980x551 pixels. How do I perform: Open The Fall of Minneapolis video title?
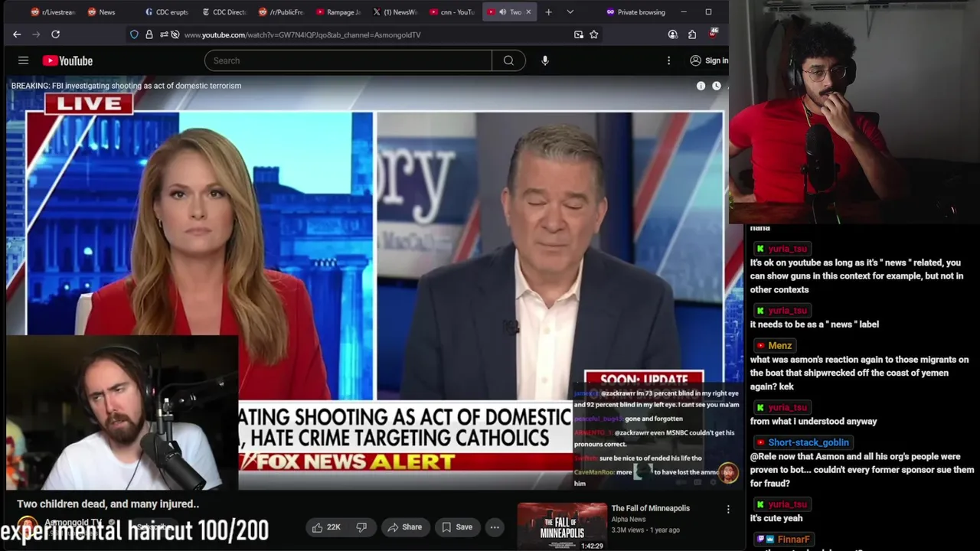(x=650, y=508)
